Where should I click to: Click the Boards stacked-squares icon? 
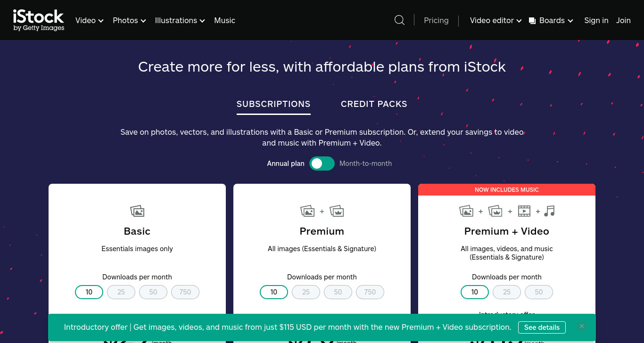[532, 21]
